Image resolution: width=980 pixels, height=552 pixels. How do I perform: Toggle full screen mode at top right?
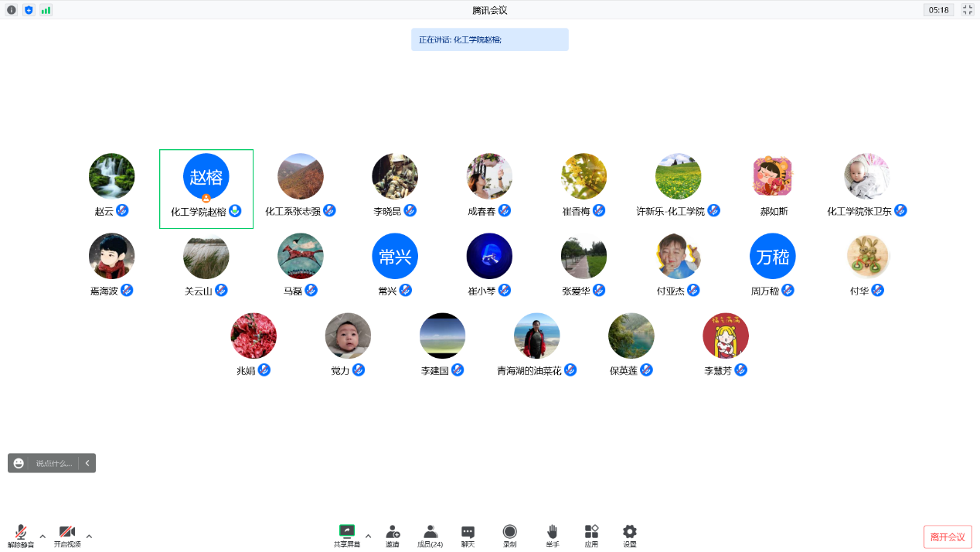[x=967, y=10]
